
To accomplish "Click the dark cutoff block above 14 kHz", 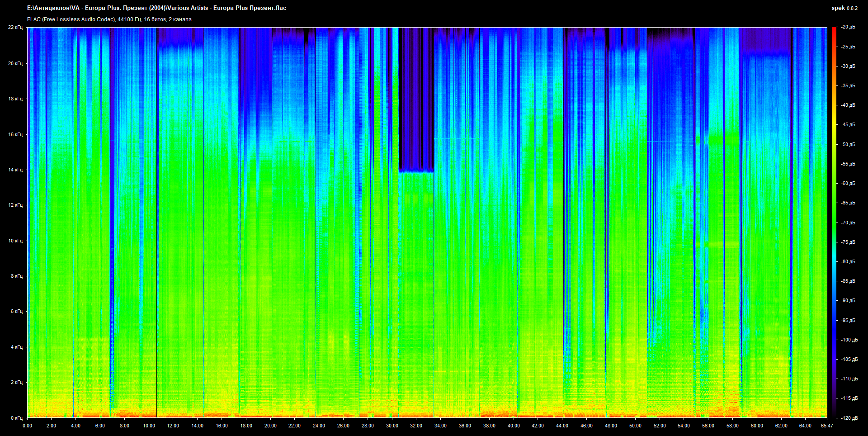I will pos(416,100).
